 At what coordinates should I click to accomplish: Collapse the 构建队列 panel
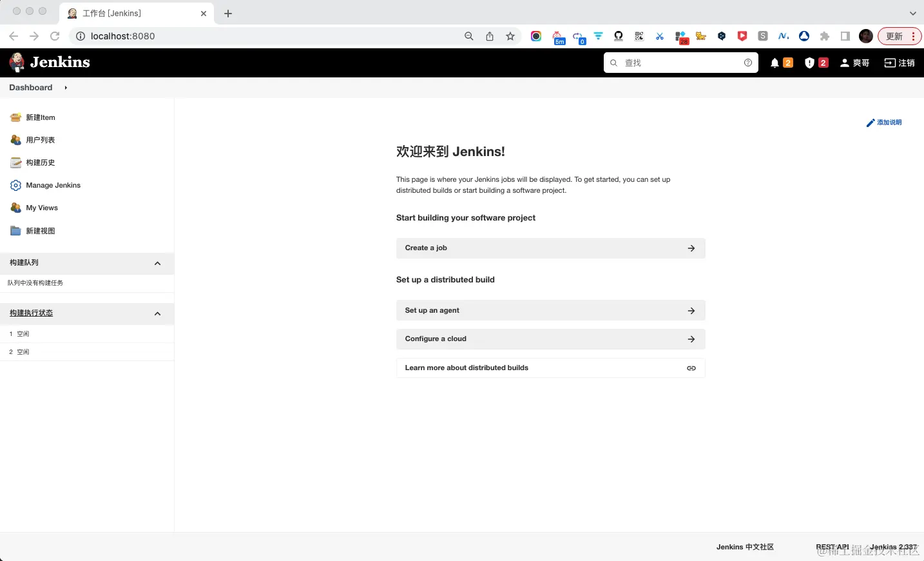[158, 263]
